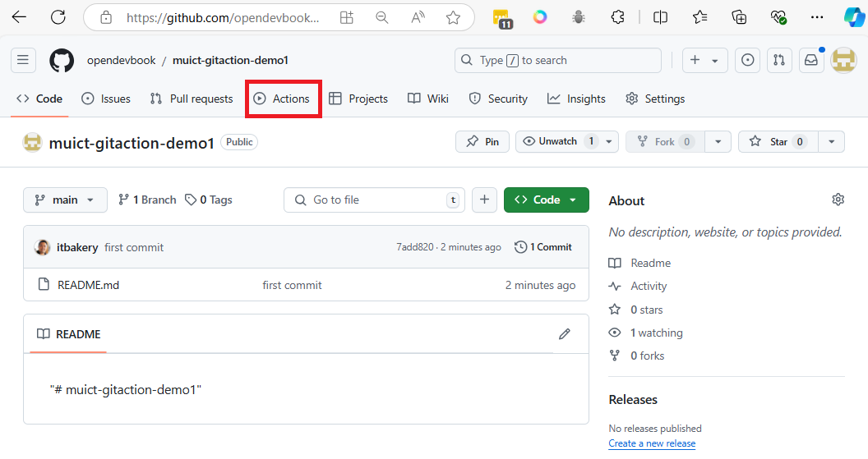Open Issues tab
868x459 pixels.
pos(106,99)
